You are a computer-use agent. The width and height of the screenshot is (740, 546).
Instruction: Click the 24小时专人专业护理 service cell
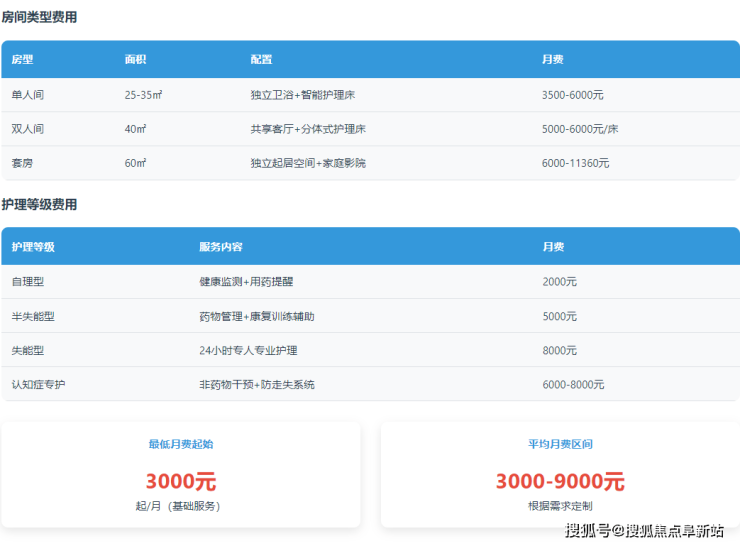click(248, 350)
